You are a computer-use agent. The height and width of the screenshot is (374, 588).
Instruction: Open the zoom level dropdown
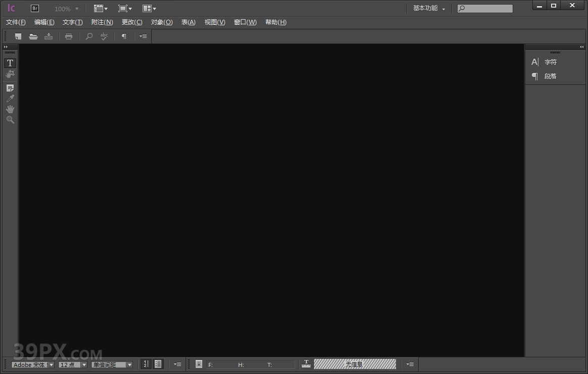click(65, 8)
